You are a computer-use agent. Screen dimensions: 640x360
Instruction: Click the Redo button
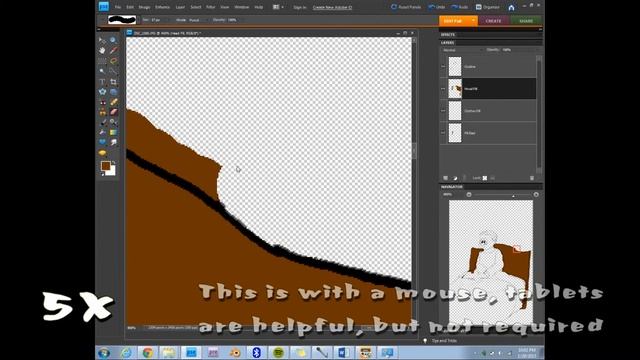coord(460,7)
